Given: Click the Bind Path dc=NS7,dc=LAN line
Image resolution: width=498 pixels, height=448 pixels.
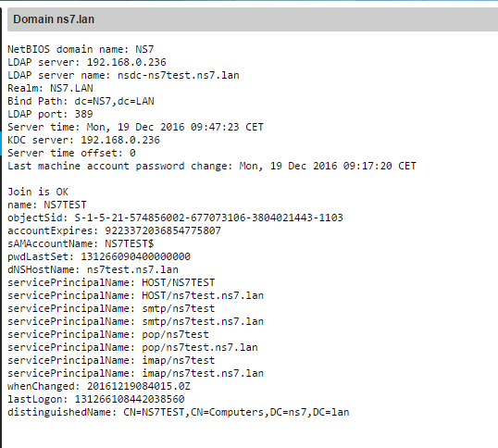Looking at the screenshot, I should tap(81, 101).
